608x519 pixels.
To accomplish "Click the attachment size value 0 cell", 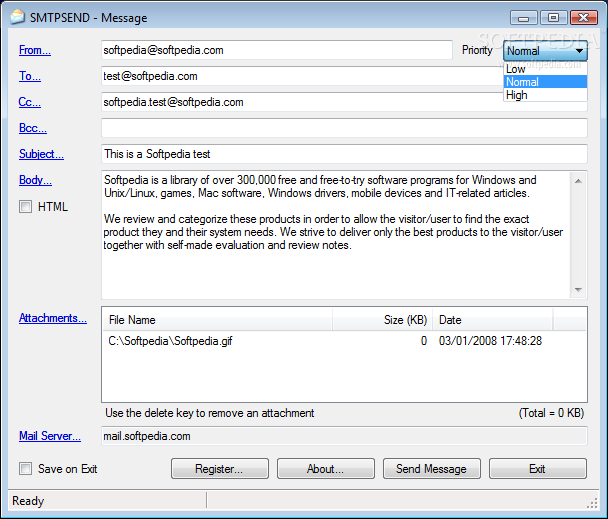I will click(x=424, y=341).
